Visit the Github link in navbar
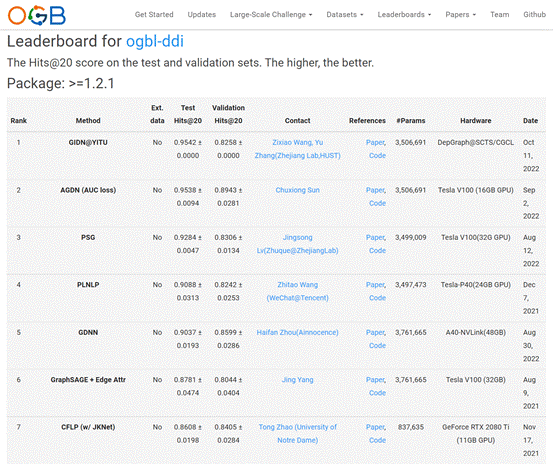Screen dimensions: 553x464 tap(534, 15)
